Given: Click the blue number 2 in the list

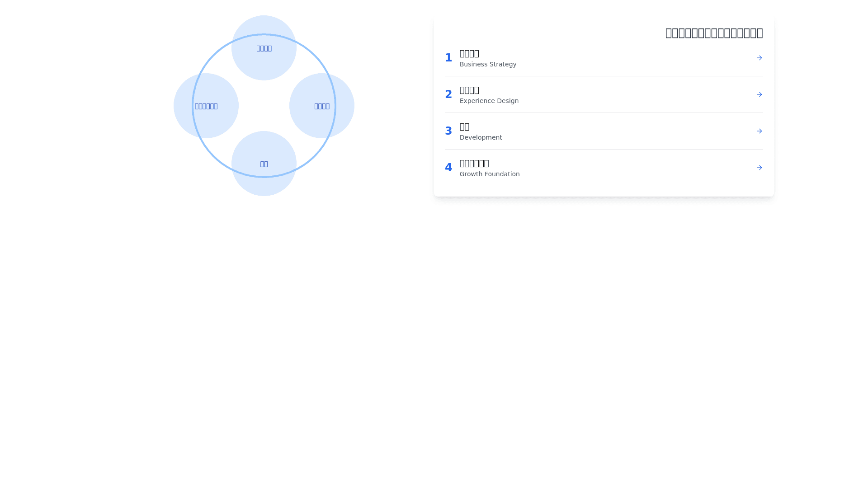Looking at the screenshot, I should coord(448,94).
